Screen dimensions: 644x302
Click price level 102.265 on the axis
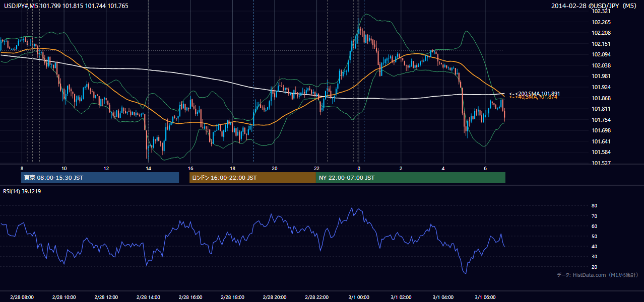tap(601, 22)
